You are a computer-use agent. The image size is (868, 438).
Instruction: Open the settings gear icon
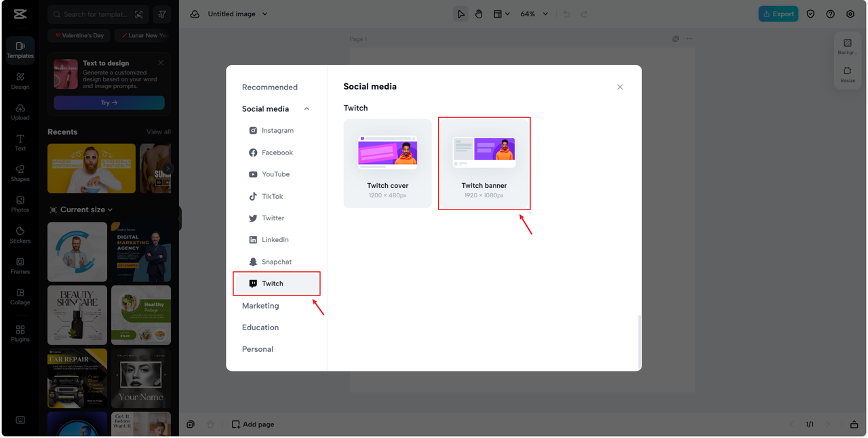click(x=850, y=14)
